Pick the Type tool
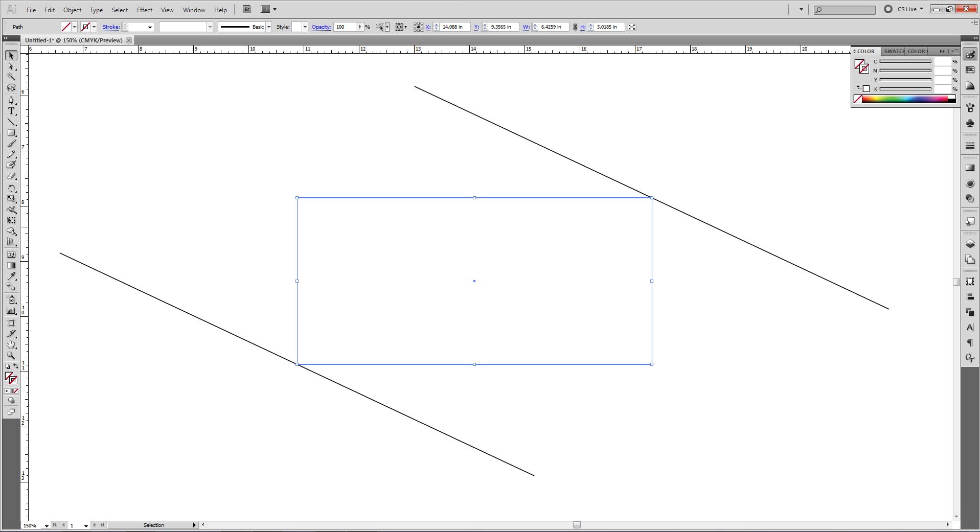 [x=11, y=111]
